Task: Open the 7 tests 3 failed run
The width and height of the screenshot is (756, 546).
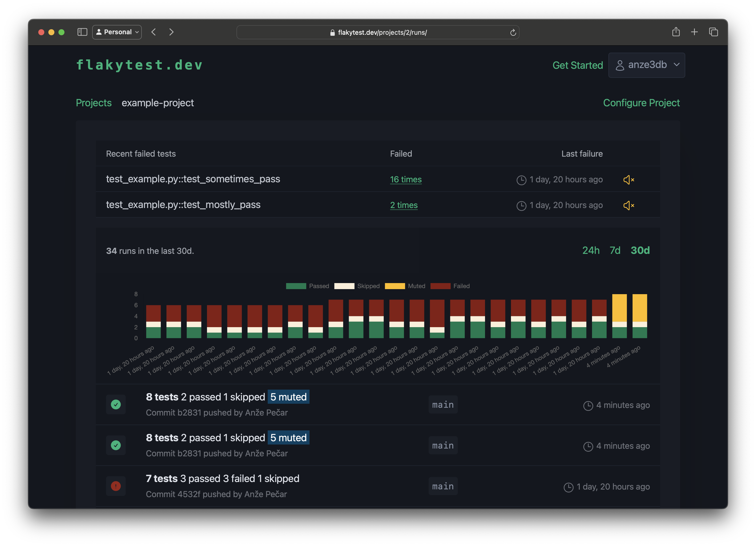Action: 378,486
